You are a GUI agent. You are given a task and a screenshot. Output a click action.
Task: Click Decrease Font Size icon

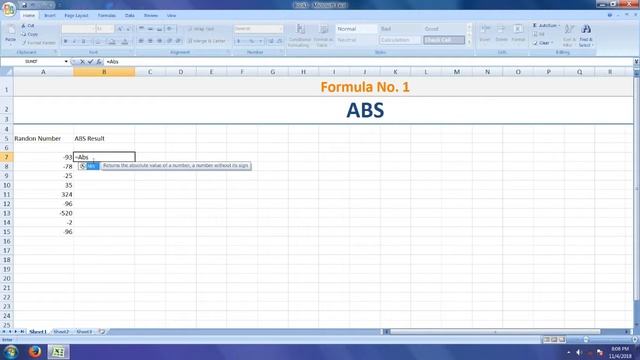point(128,29)
